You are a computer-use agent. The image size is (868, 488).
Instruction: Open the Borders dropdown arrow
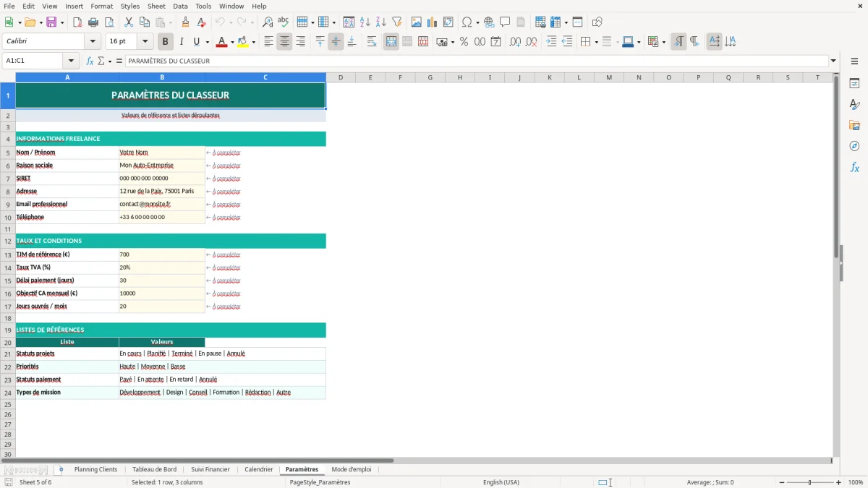[x=595, y=42]
